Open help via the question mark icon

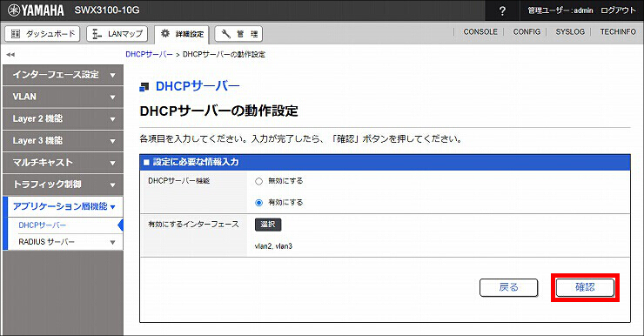[x=502, y=10]
